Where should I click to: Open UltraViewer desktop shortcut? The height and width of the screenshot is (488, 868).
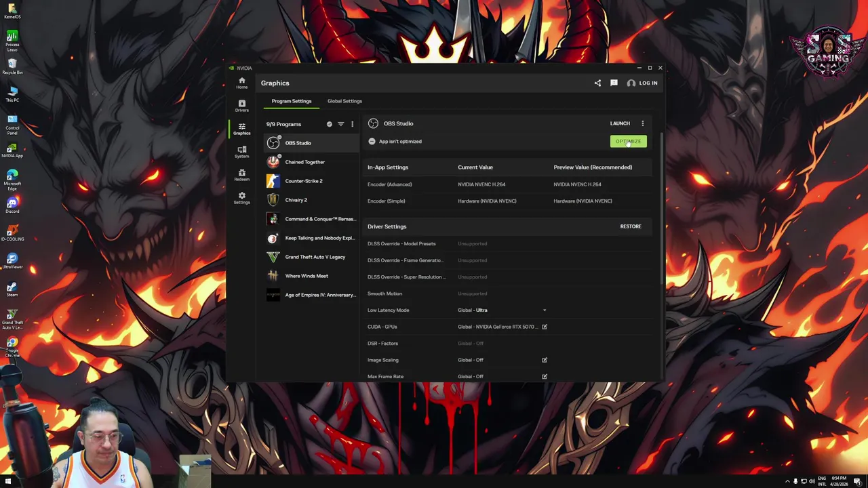pos(12,261)
